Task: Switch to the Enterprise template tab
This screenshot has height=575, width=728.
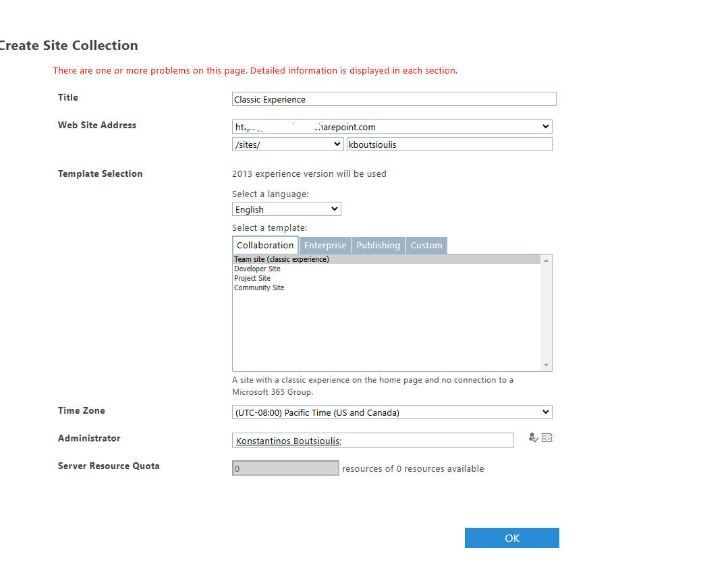Action: click(x=325, y=245)
